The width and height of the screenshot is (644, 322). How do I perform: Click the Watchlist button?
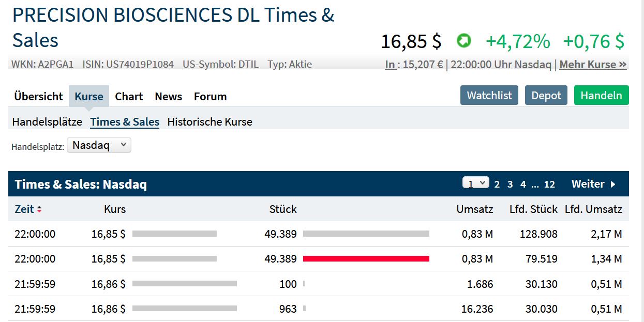(x=489, y=96)
